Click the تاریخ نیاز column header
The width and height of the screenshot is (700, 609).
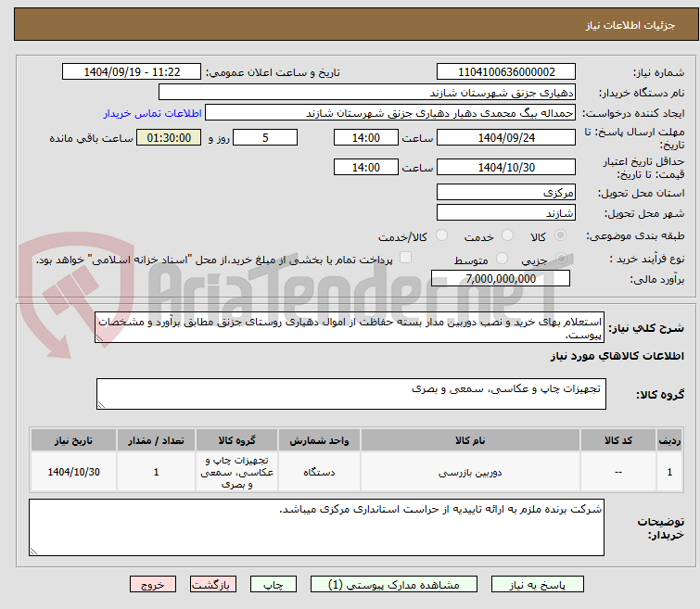(x=73, y=440)
